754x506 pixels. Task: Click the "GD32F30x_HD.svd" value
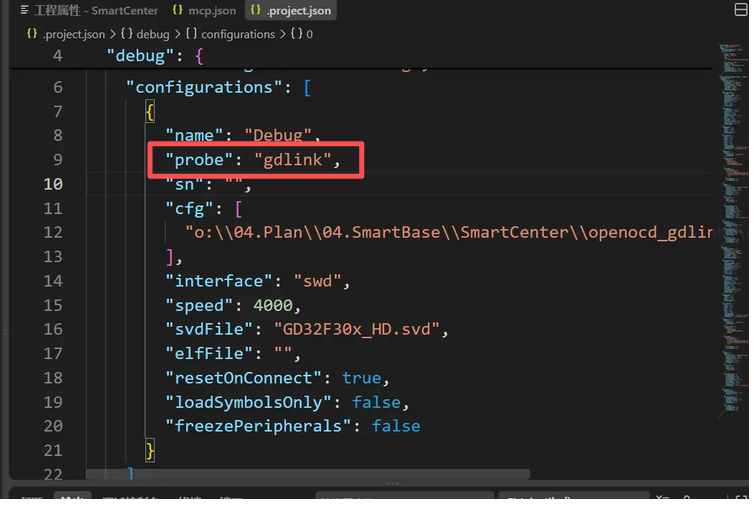click(x=358, y=331)
